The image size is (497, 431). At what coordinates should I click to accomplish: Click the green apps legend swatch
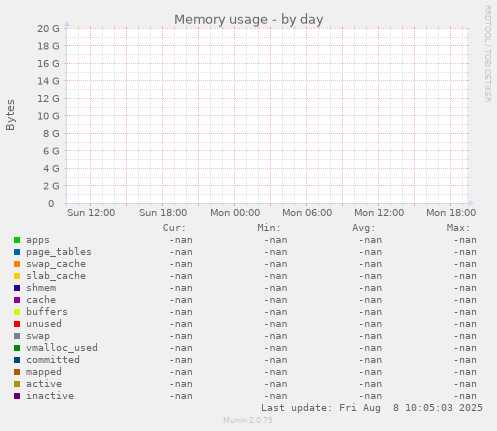point(17,240)
